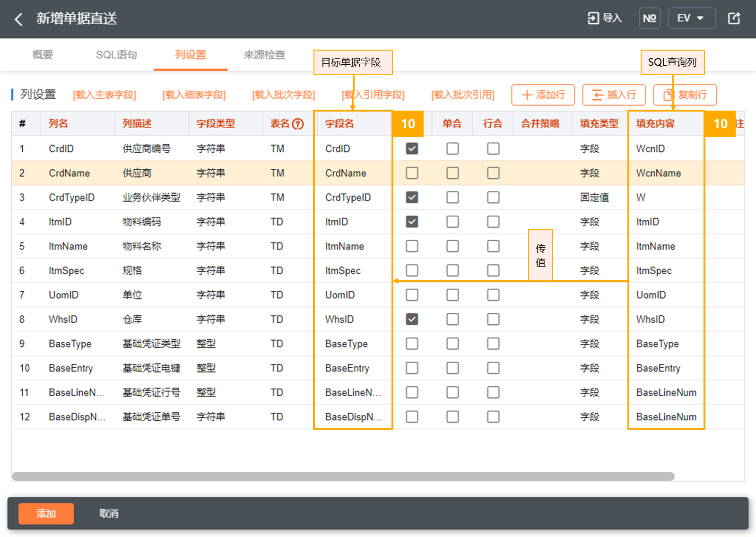Check first checkbox in CrdName row
756x537 pixels.
coord(412,173)
